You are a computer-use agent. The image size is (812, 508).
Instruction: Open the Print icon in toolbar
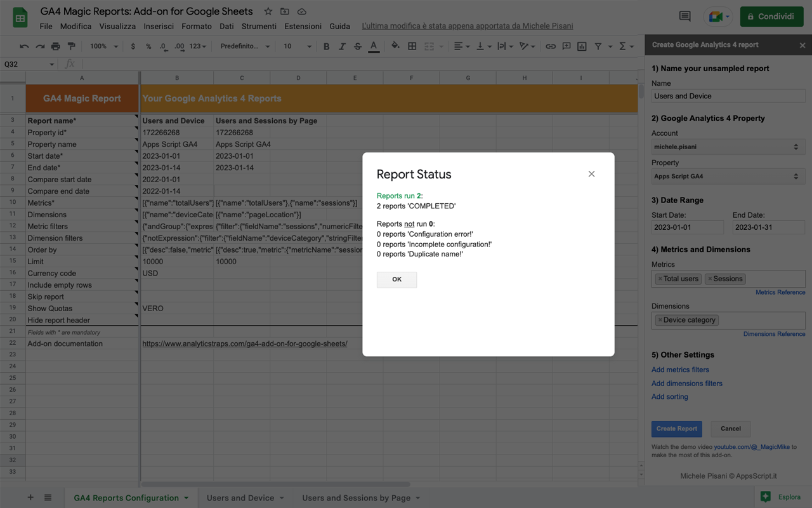(55, 46)
